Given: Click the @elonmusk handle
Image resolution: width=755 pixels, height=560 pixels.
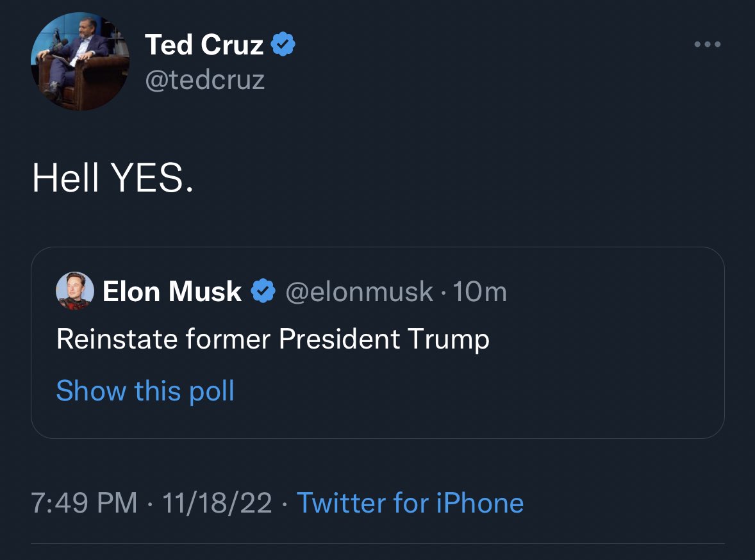Looking at the screenshot, I should point(359,292).
